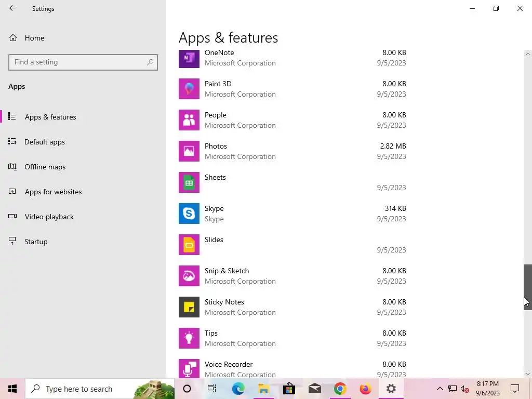Open File Explorer from taskbar
Screen dimensions: 532x399
click(x=263, y=389)
